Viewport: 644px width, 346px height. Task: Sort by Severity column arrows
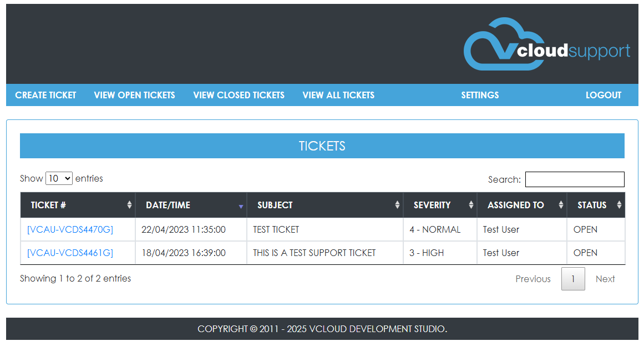pos(471,205)
